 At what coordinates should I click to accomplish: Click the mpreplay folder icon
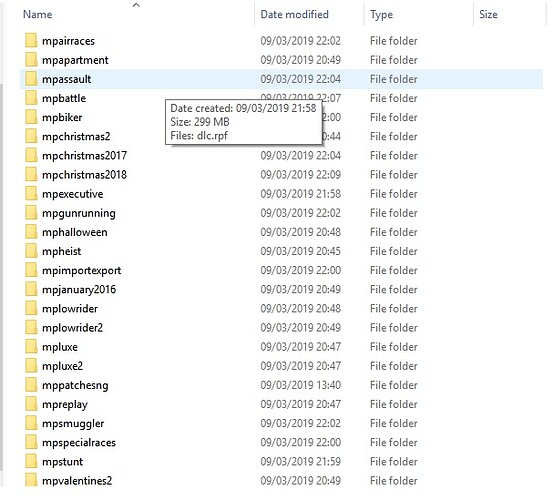[31, 404]
